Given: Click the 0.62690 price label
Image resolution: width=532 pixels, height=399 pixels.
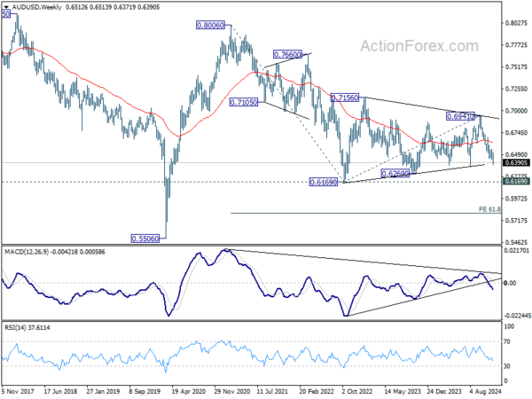Looking at the screenshot, I should point(395,174).
